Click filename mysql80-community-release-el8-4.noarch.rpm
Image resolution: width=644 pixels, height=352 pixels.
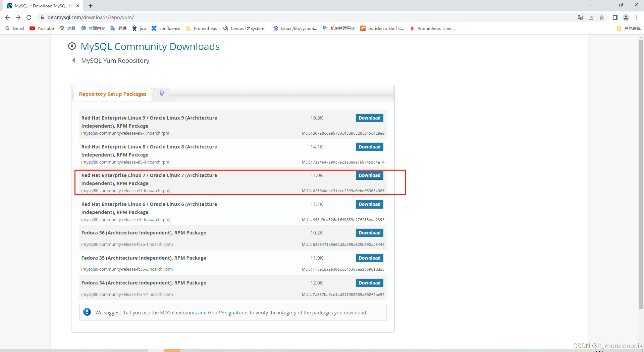click(x=126, y=162)
